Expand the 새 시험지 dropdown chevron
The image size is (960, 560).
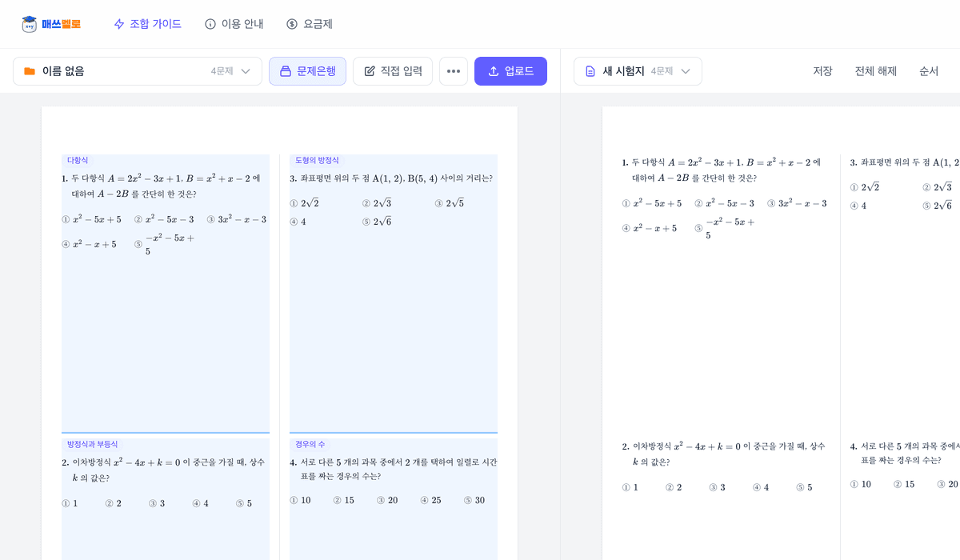tap(686, 71)
